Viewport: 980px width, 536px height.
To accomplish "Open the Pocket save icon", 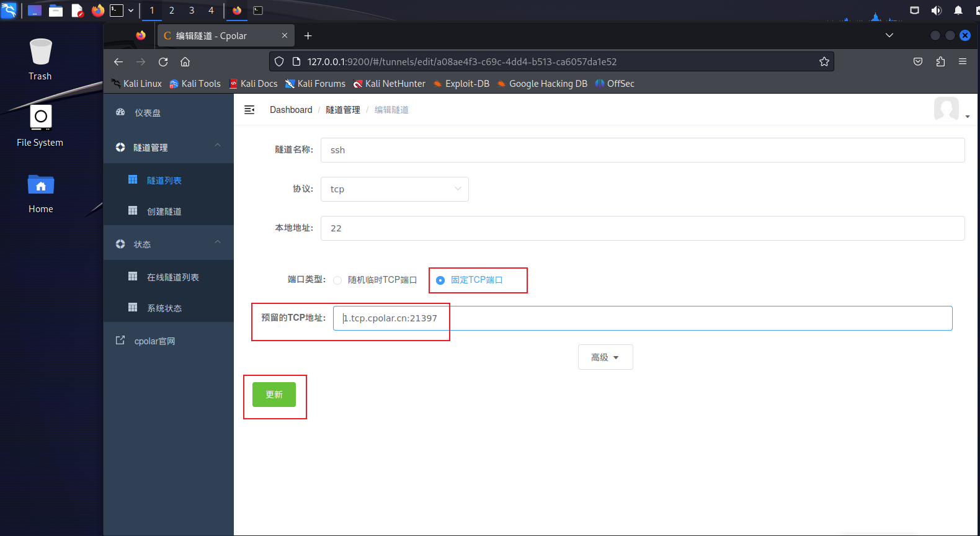I will (918, 61).
